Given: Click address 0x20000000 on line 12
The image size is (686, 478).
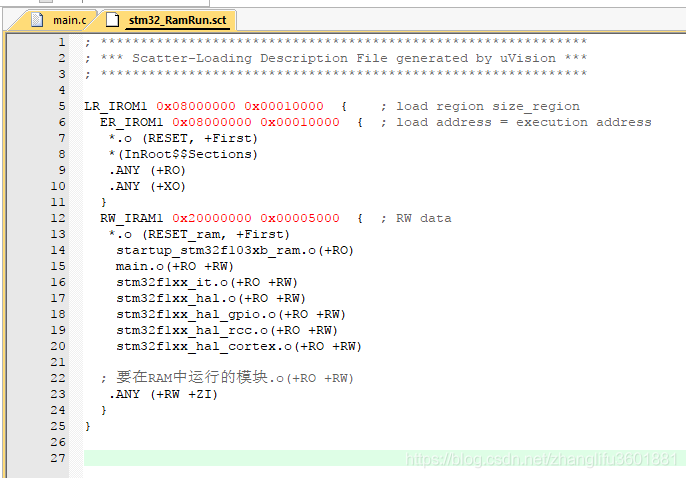Looking at the screenshot, I should coord(212,218).
